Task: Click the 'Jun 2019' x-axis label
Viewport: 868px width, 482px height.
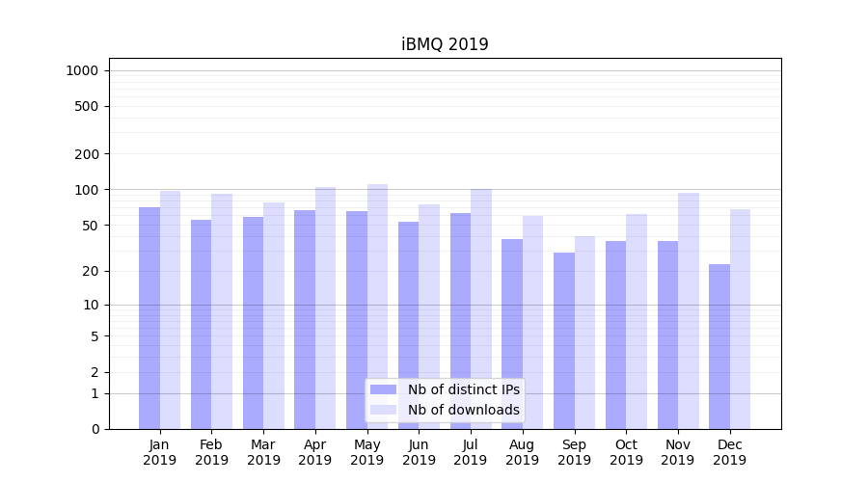Action: pos(419,452)
